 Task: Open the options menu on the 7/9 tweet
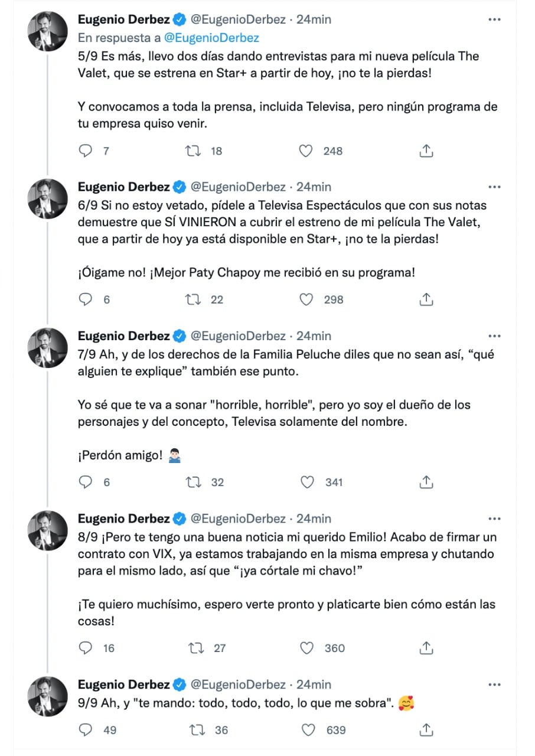click(x=494, y=336)
